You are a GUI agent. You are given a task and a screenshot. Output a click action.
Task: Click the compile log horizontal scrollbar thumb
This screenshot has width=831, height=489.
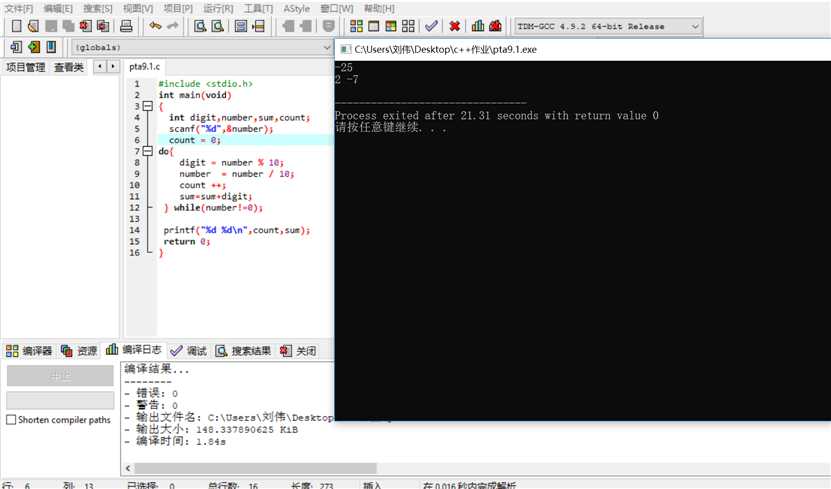pos(255,468)
